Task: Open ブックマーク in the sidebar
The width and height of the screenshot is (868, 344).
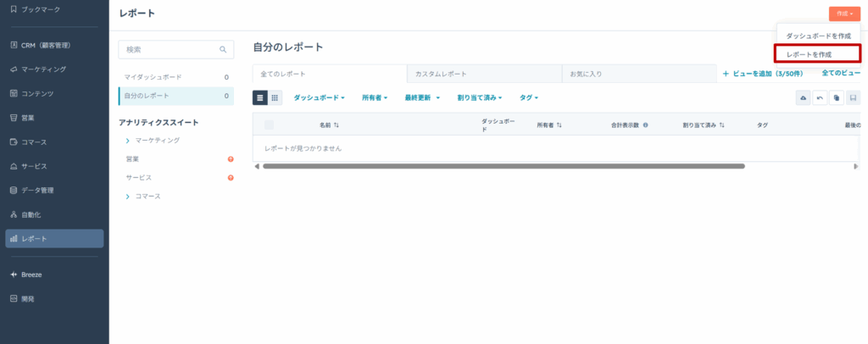Action: coord(41,8)
